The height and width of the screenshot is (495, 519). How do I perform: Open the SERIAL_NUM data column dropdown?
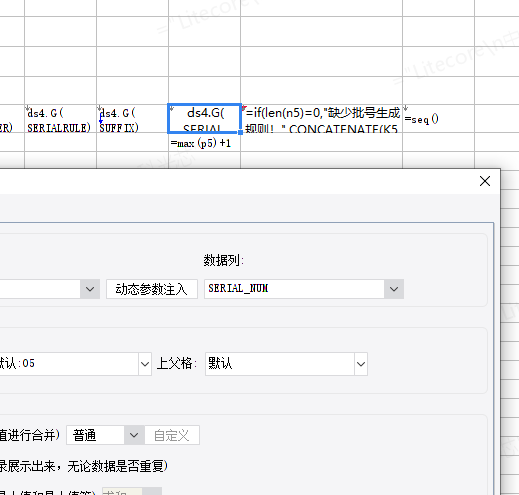[394, 289]
